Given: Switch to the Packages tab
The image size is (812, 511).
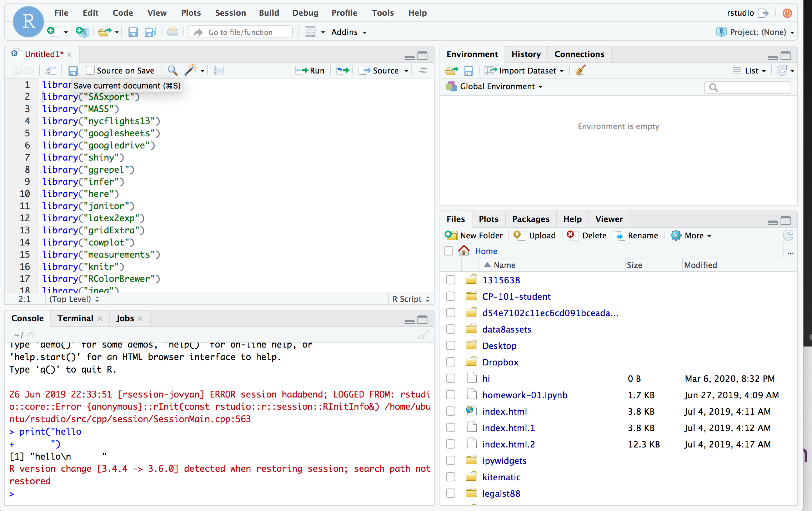Looking at the screenshot, I should (531, 219).
